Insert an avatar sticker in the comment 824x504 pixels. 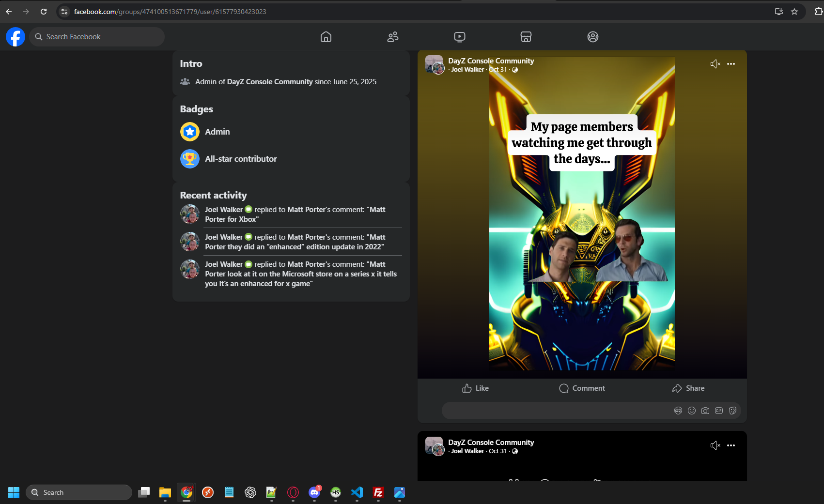tap(678, 411)
